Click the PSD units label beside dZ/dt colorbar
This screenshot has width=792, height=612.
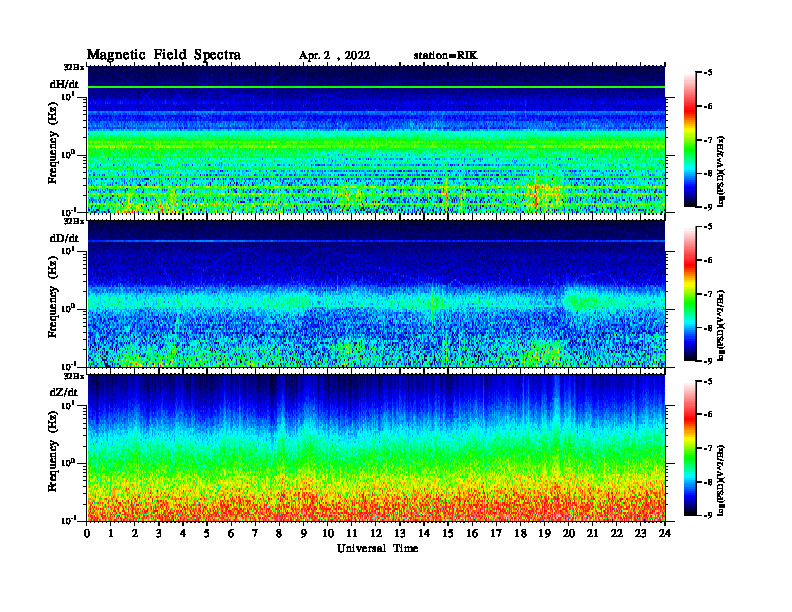721,480
